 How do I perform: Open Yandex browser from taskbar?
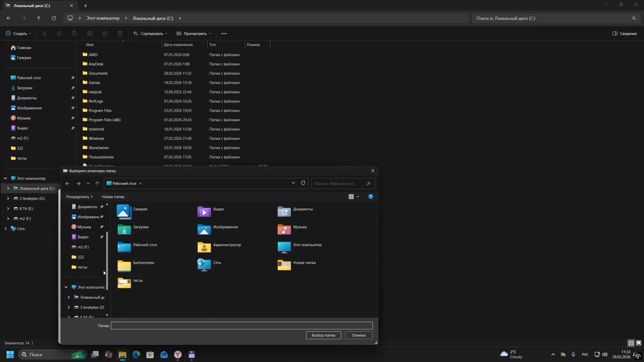178,354
